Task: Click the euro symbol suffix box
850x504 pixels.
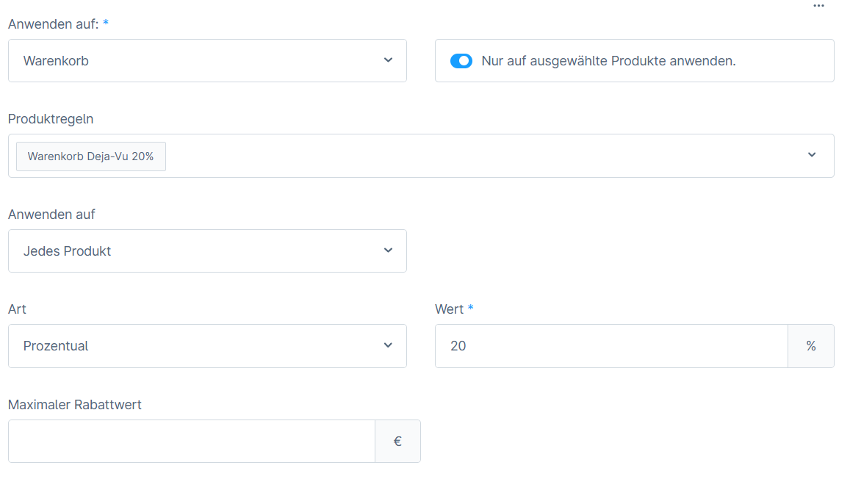Action: point(397,442)
